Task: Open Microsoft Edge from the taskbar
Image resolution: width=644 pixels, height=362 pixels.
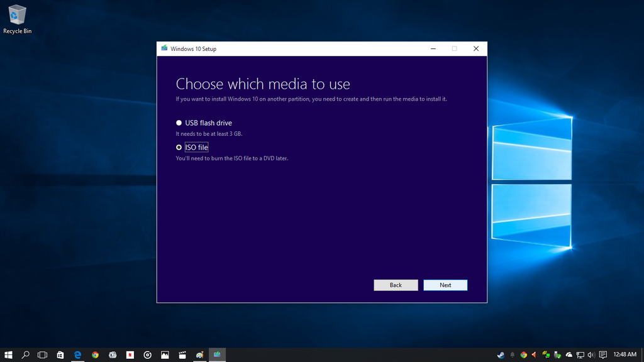Action: click(77, 354)
